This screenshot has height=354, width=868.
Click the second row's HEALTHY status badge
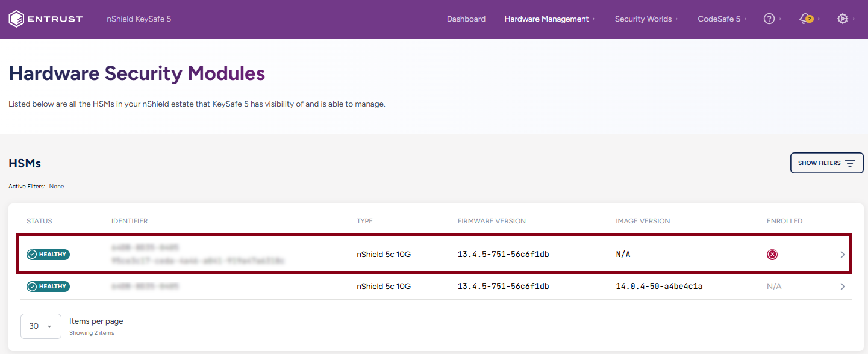[48, 287]
